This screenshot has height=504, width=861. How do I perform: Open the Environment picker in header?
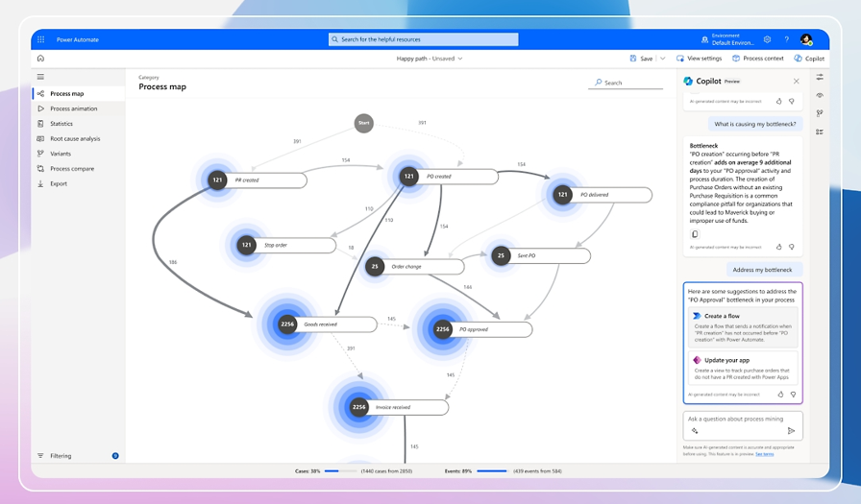(728, 39)
